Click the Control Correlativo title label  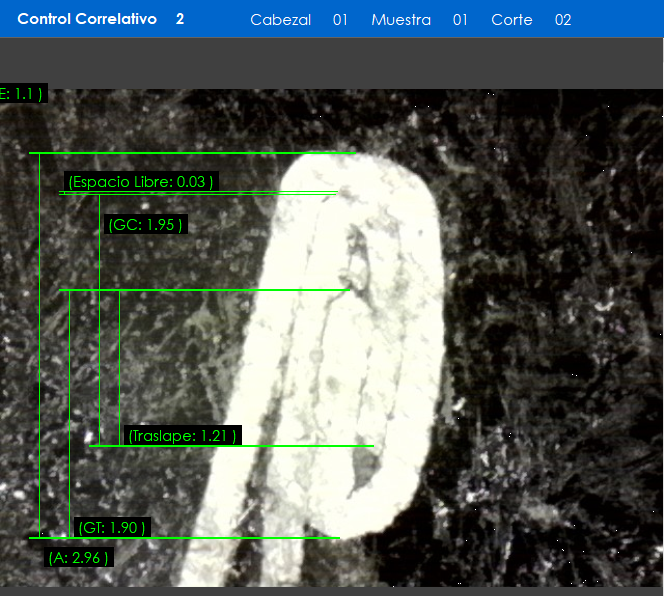[x=87, y=19]
